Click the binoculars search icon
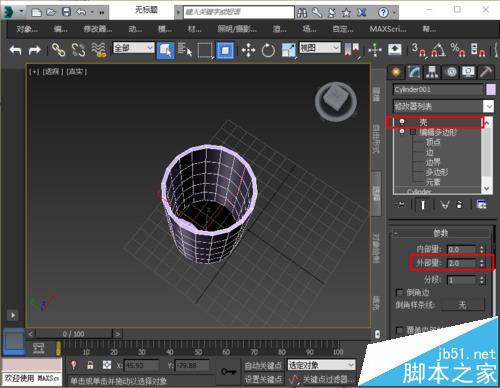Screen dimensions: 500x388 (x=302, y=13)
